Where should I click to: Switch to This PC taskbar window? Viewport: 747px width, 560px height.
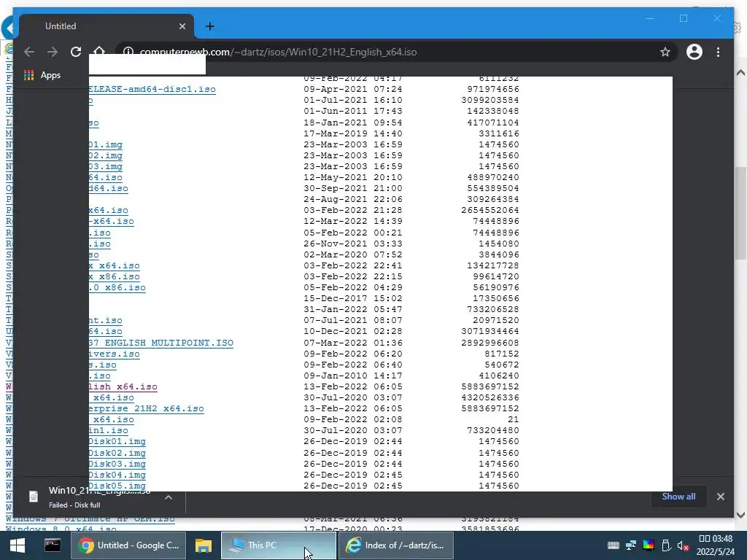[x=278, y=545]
